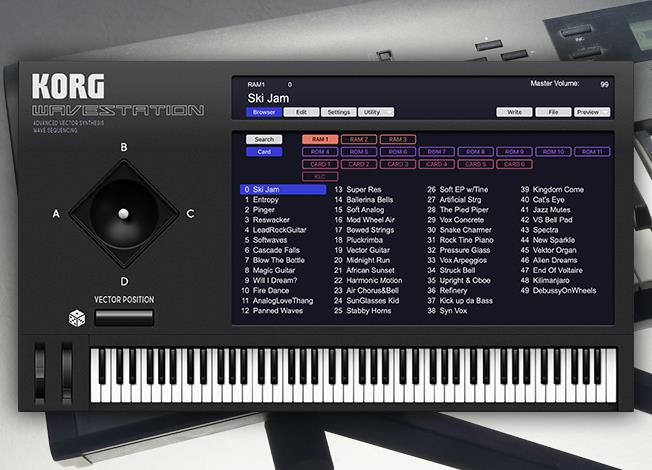The image size is (652, 470).
Task: Click the Master Volume value 99
Action: pos(604,84)
